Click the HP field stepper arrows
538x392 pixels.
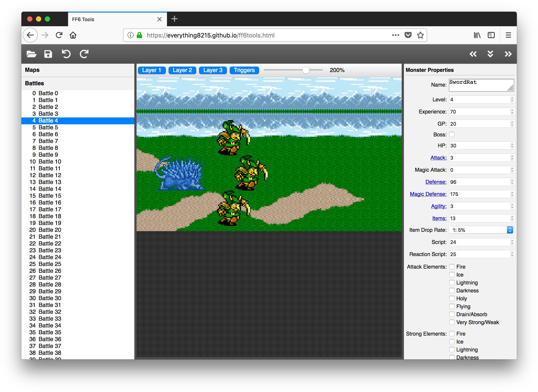(x=512, y=146)
